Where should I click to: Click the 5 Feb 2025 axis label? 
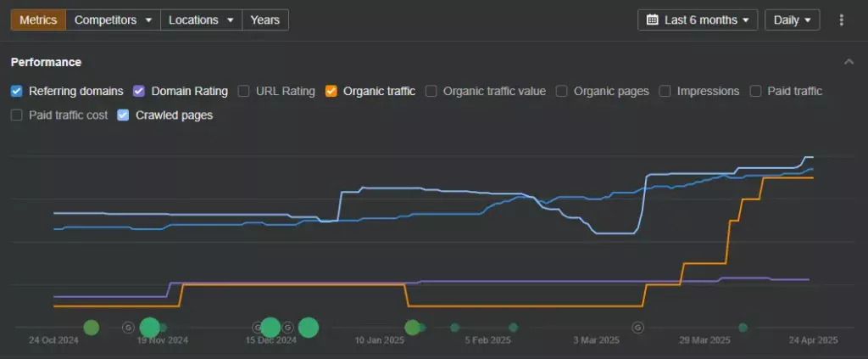pos(487,340)
